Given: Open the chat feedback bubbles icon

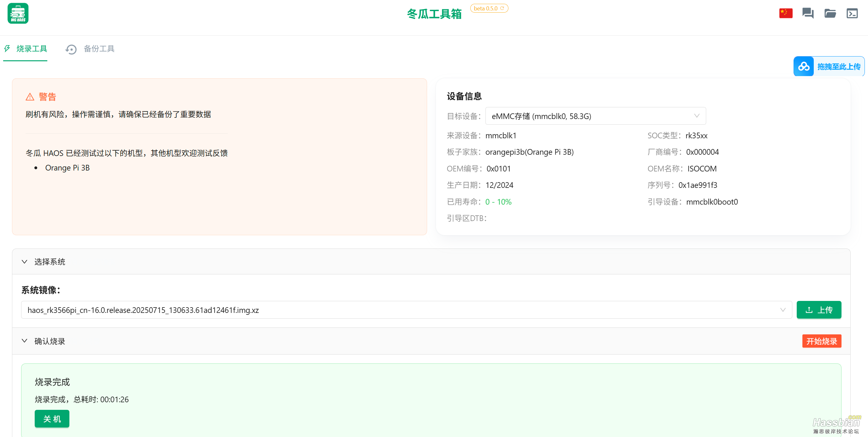Looking at the screenshot, I should click(808, 13).
